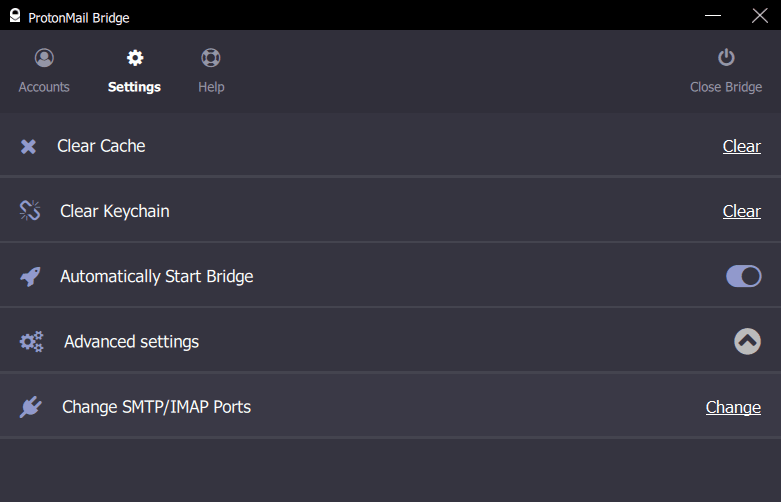The image size is (781, 502).
Task: Click the Advanced settings gears icon
Action: pos(31,342)
